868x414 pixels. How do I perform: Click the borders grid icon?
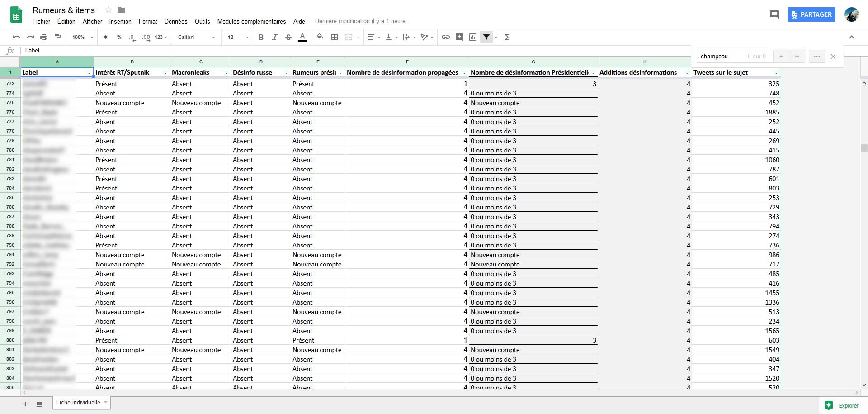pyautogui.click(x=335, y=37)
